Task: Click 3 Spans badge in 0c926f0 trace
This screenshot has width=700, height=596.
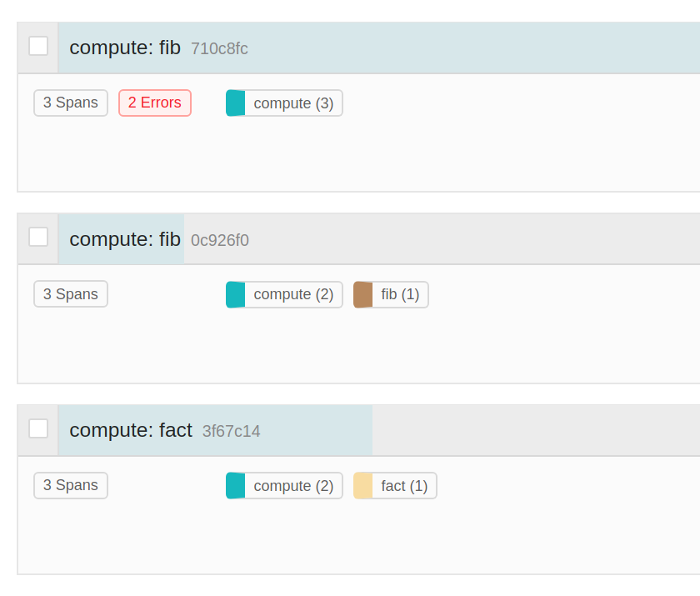Action: click(x=71, y=294)
